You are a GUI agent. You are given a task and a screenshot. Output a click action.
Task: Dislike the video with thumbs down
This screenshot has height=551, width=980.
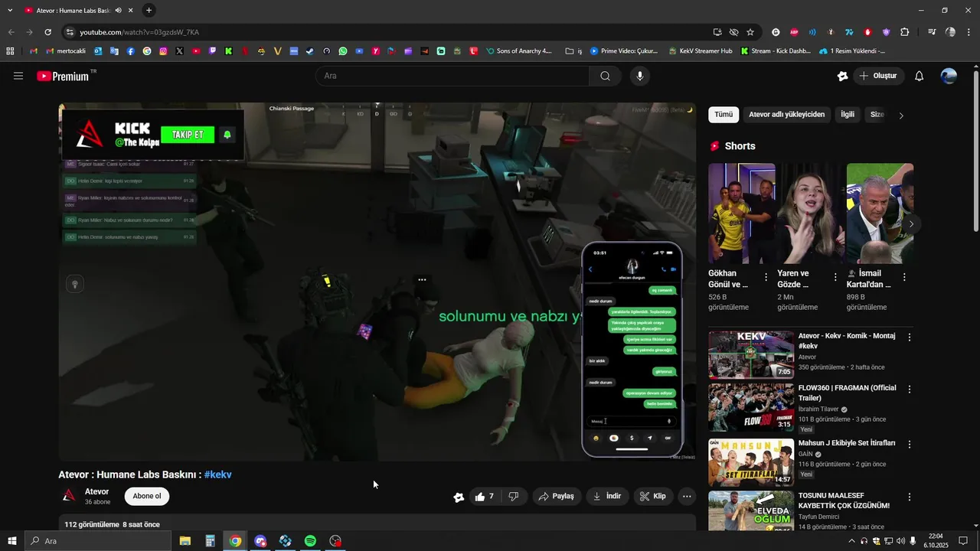tap(514, 496)
